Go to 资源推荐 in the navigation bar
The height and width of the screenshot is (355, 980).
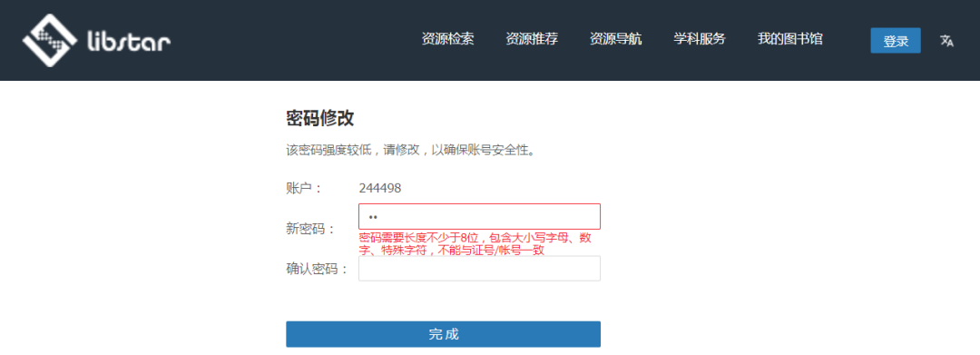point(532,39)
